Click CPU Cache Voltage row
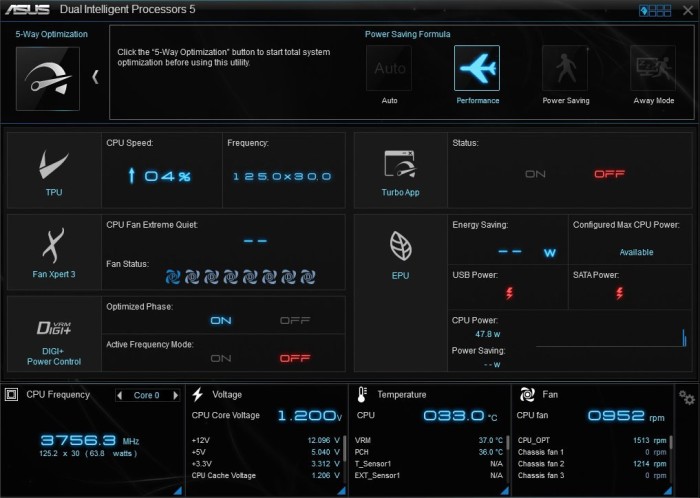 pyautogui.click(x=266, y=476)
